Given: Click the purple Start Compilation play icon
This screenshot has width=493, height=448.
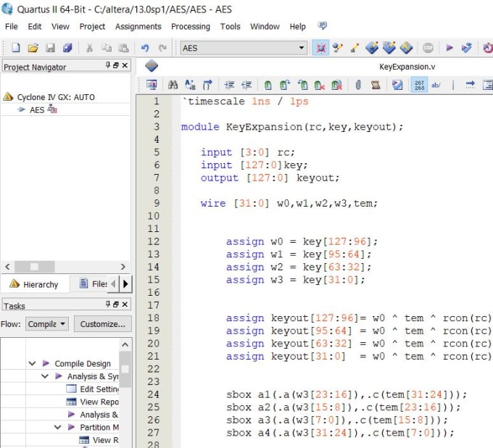Looking at the screenshot, I should pos(449,48).
